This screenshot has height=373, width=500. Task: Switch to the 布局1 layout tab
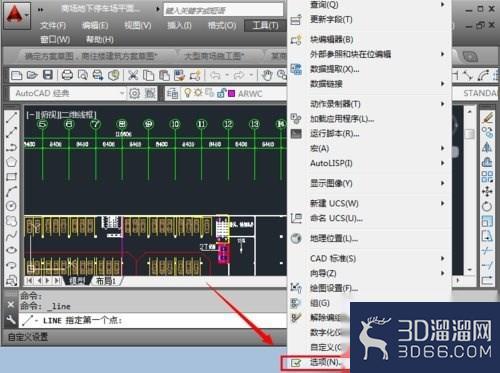(x=106, y=281)
